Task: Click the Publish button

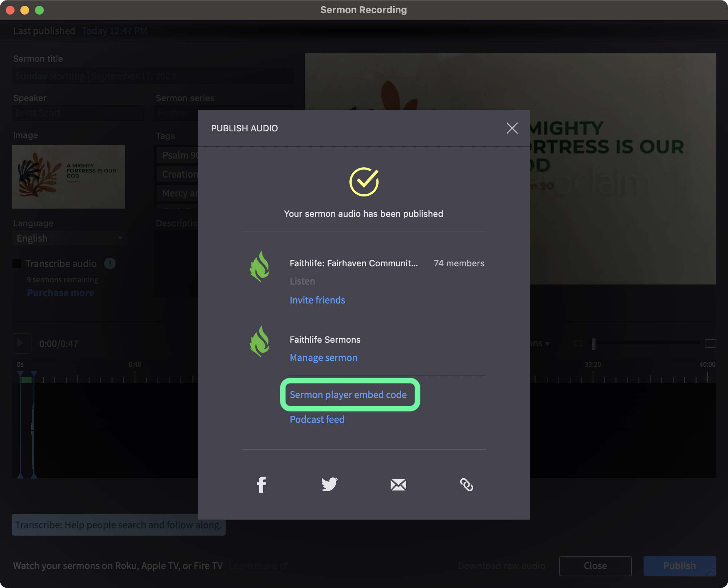Action: click(x=680, y=566)
